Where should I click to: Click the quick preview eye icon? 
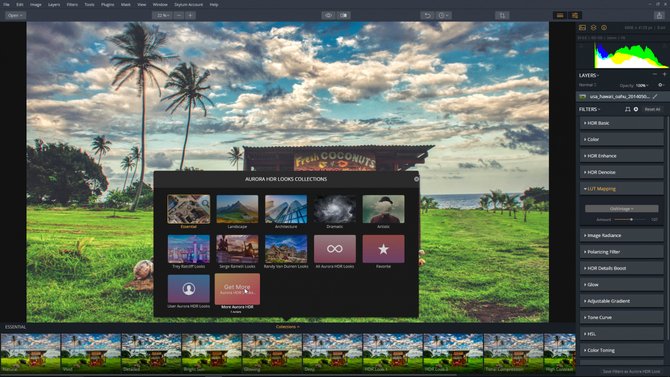(328, 15)
